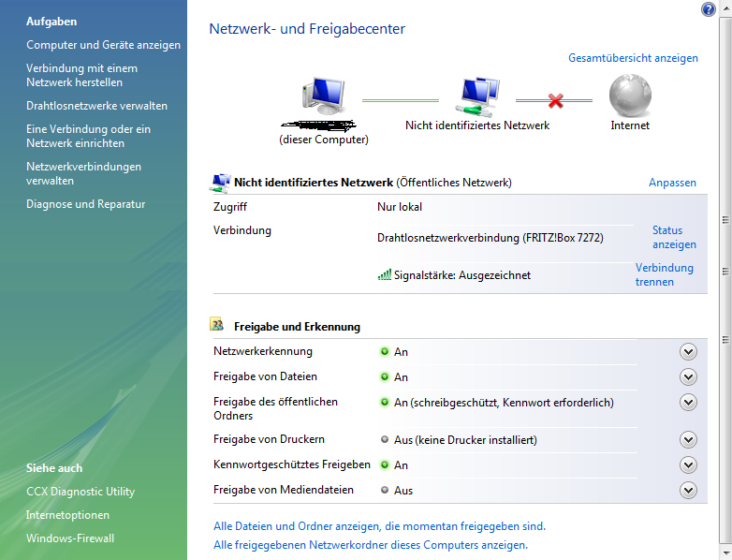Click the unidentified network icon in the map
Viewport: 732px width, 560px height.
click(x=478, y=96)
